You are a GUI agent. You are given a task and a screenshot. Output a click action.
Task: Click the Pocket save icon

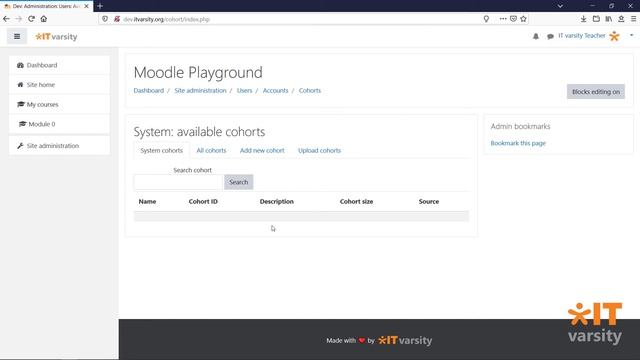coord(513,19)
